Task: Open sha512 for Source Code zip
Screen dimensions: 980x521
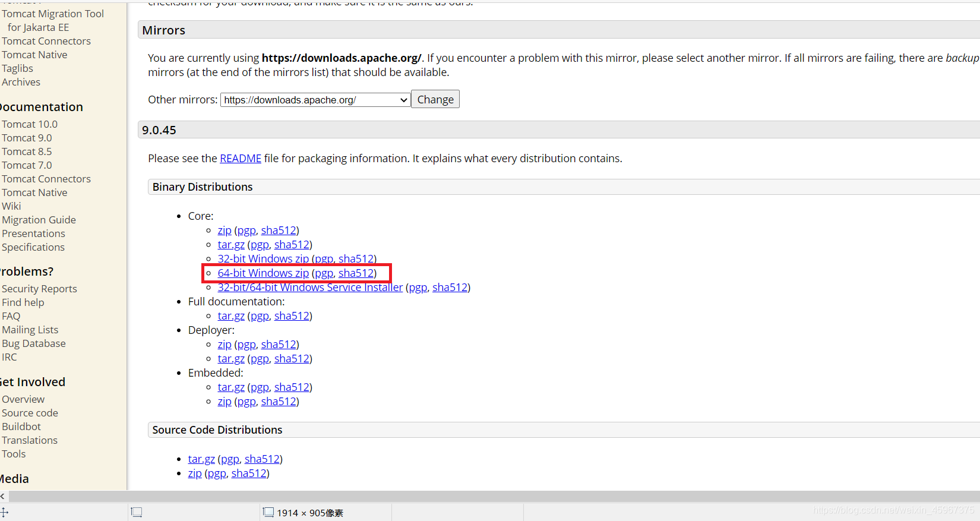Action: coord(249,473)
